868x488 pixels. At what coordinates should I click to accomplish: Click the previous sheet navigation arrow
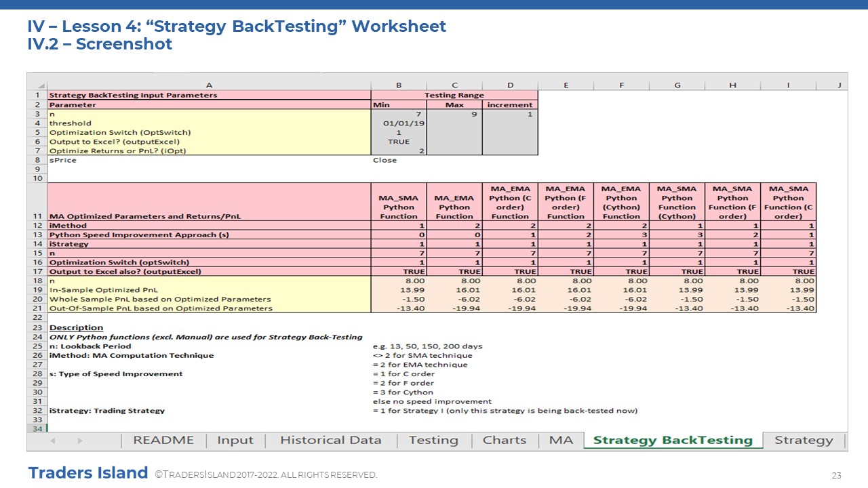[x=53, y=441]
